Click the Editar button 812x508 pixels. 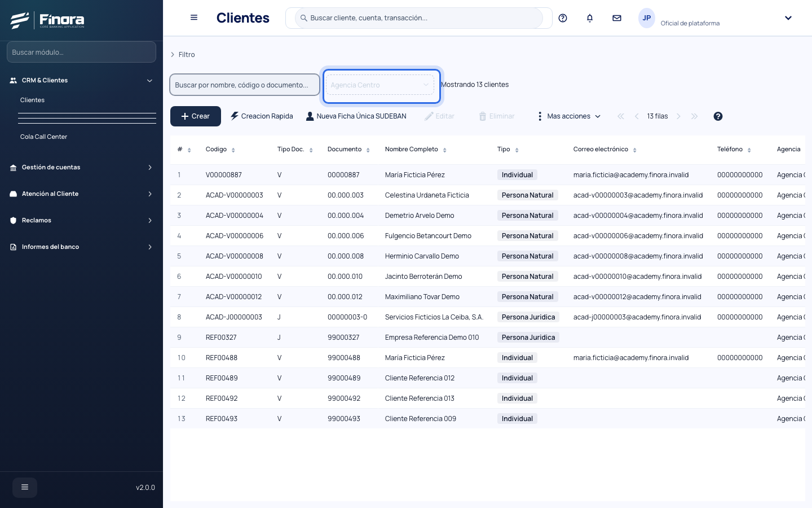click(439, 116)
